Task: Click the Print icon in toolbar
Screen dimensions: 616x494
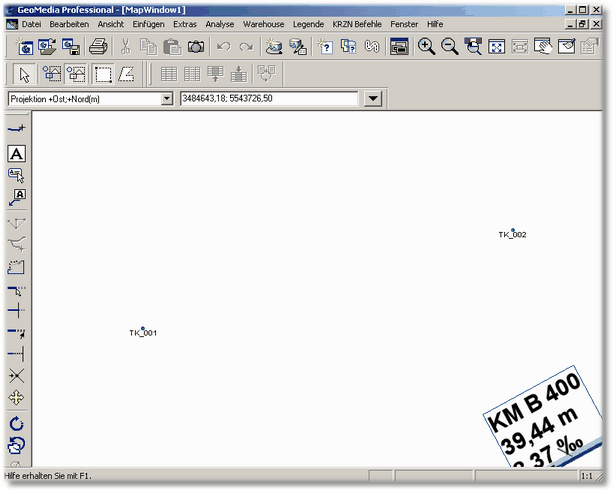Action: [x=98, y=46]
